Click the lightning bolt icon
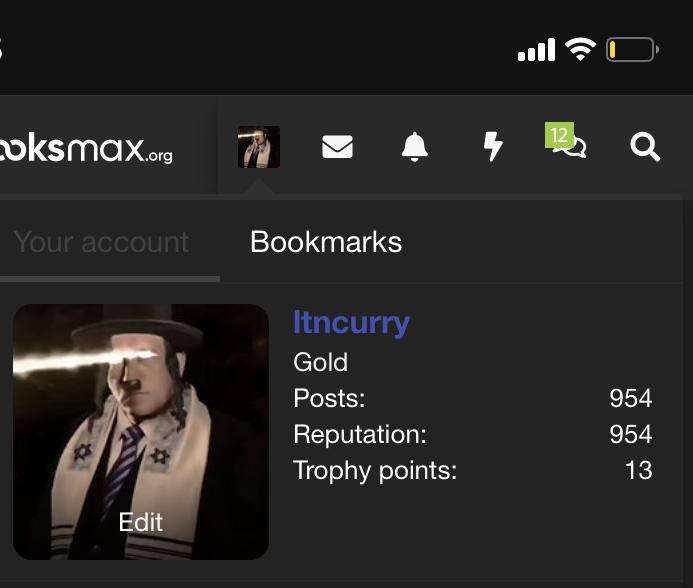 tap(492, 148)
